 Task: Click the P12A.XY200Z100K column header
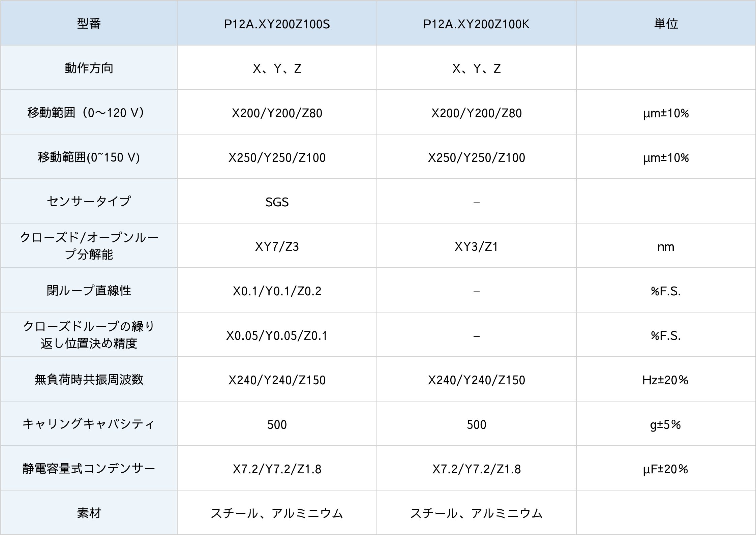point(476,24)
